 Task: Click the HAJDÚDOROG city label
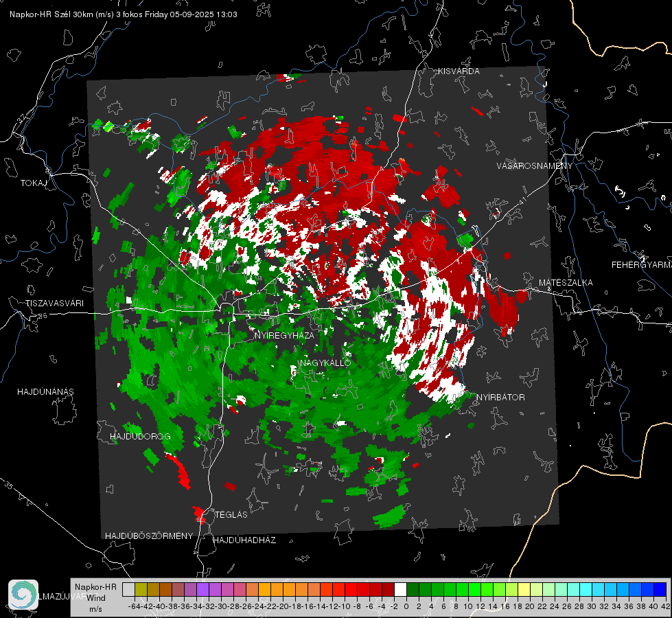(x=140, y=436)
